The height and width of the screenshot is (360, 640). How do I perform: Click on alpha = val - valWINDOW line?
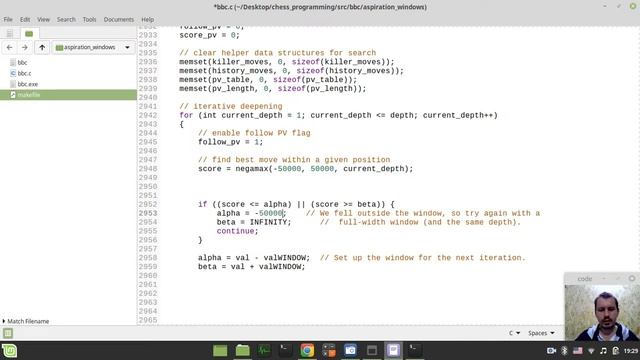(254, 258)
